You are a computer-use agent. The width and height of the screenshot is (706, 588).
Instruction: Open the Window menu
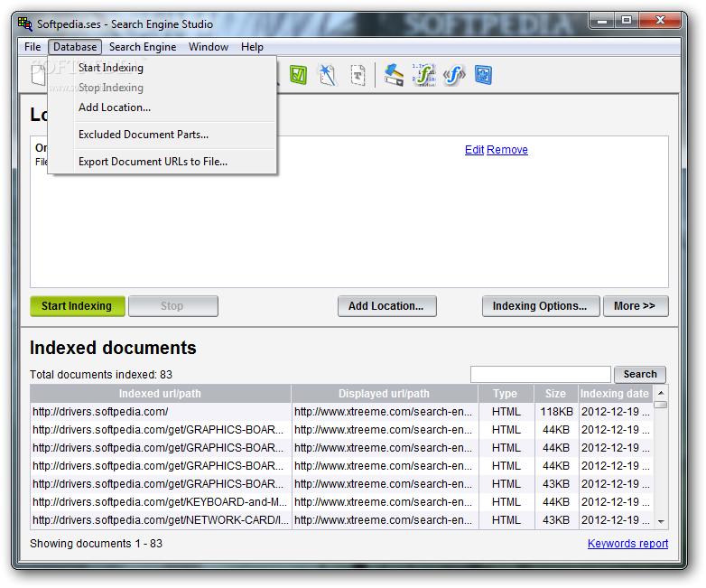(x=209, y=47)
